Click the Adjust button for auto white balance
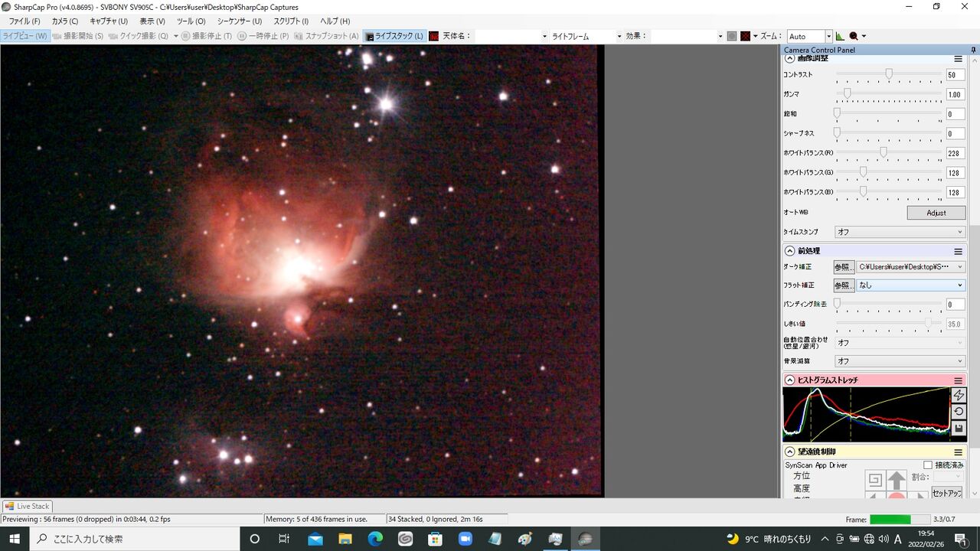The width and height of the screenshot is (980, 551). click(x=936, y=213)
